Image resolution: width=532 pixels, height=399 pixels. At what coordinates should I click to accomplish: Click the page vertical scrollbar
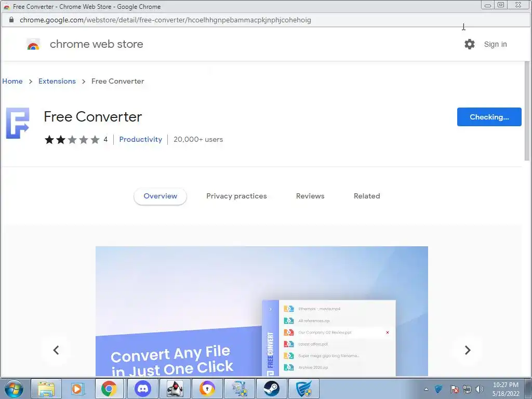[527, 111]
